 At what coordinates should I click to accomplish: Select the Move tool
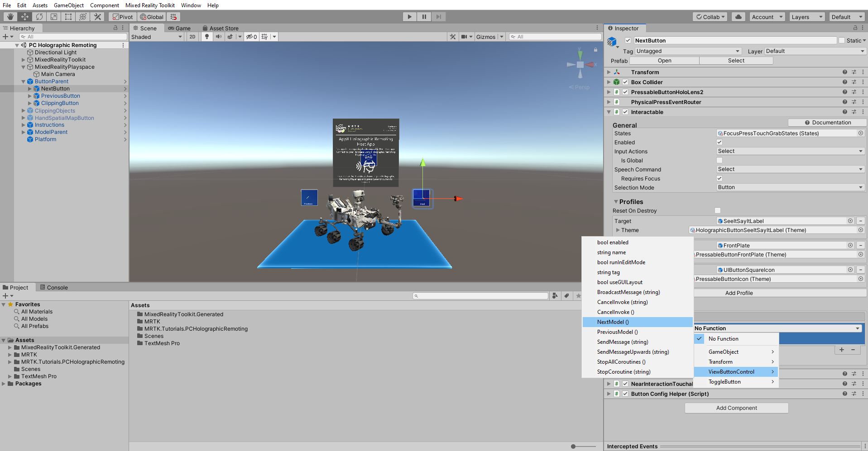pos(25,17)
